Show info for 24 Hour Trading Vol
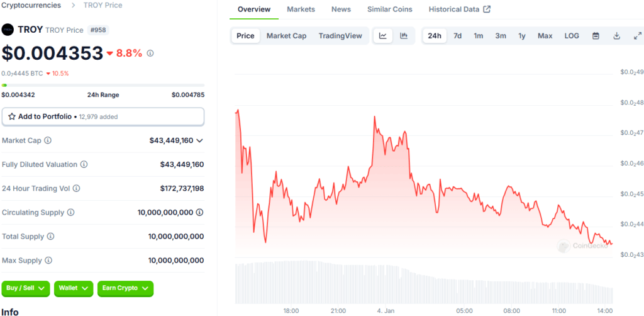 point(76,189)
